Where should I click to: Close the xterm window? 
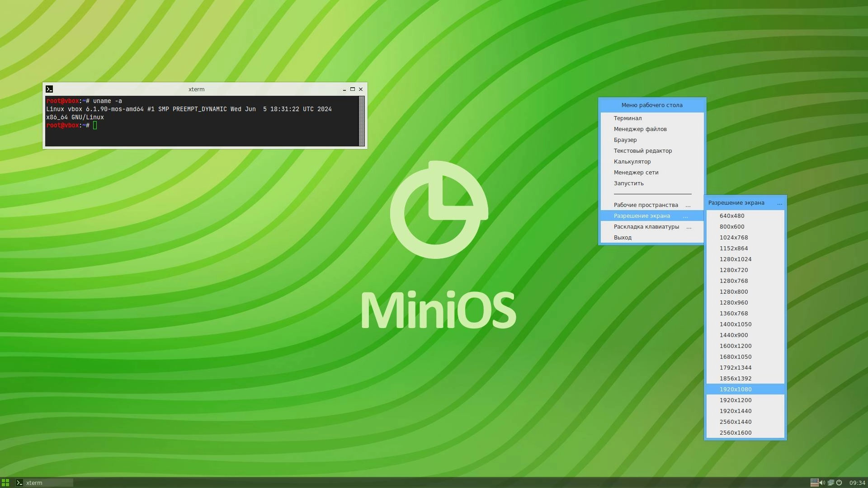click(361, 89)
